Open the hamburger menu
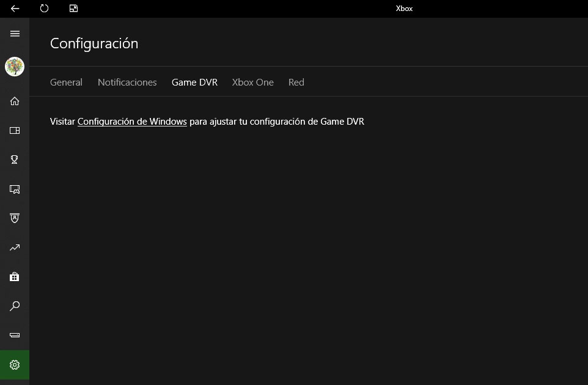588x385 pixels. tap(15, 34)
